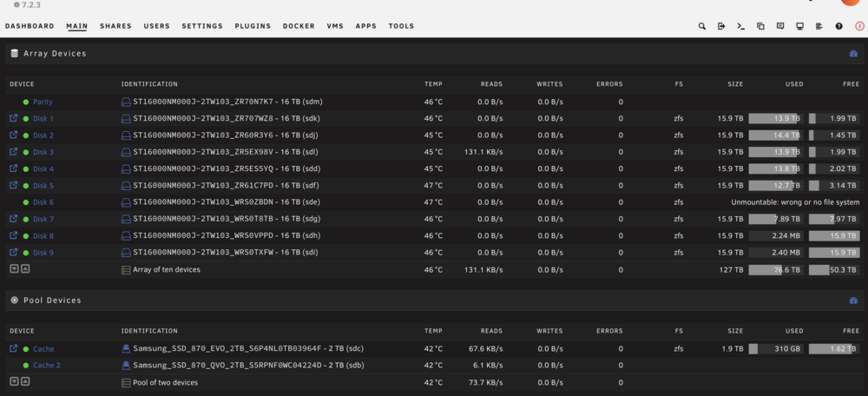Click Disk 3's 131.1 KB/s reads value

click(483, 152)
